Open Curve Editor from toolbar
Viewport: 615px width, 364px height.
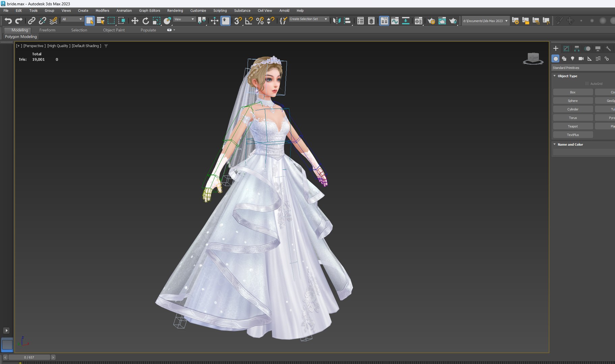tap(395, 21)
